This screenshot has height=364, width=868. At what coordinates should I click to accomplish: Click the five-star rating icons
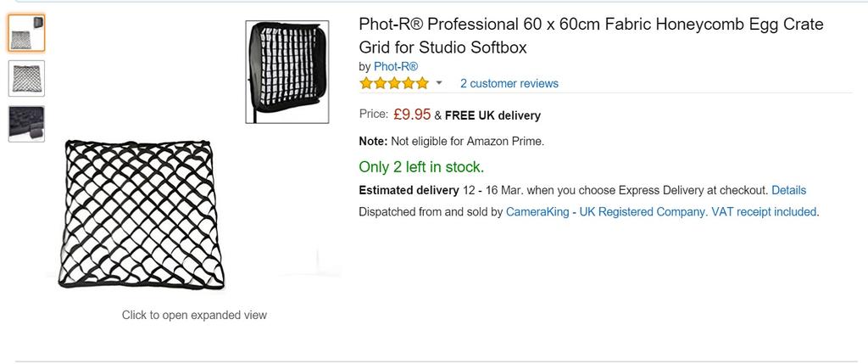point(394,83)
